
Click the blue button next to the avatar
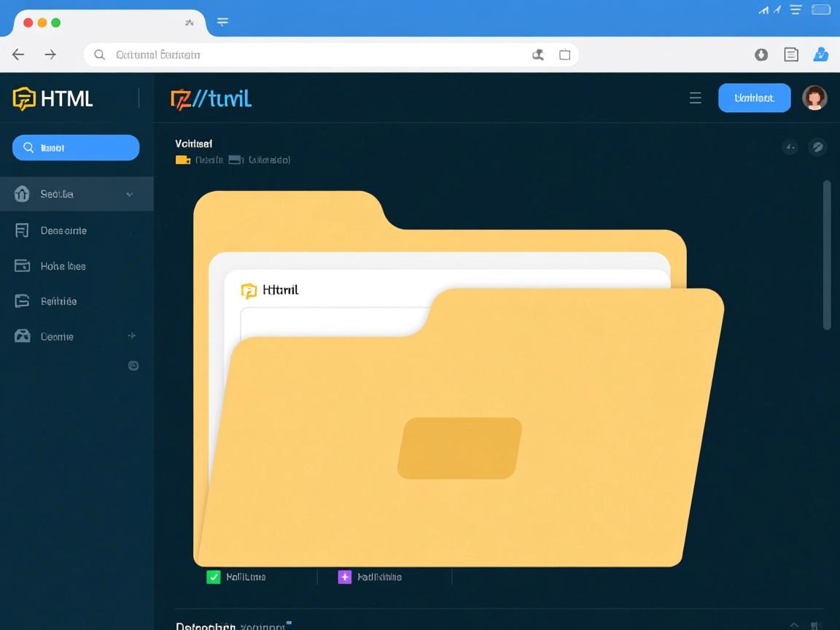754,98
